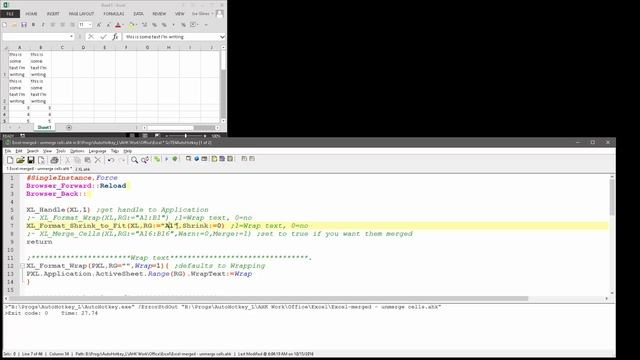This screenshot has width=640, height=360.
Task: Toggle Italic in Excel toolbar
Action: pos(43,25)
